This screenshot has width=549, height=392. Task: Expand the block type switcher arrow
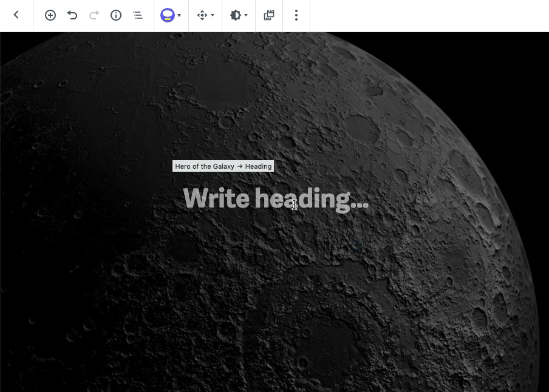coord(179,15)
